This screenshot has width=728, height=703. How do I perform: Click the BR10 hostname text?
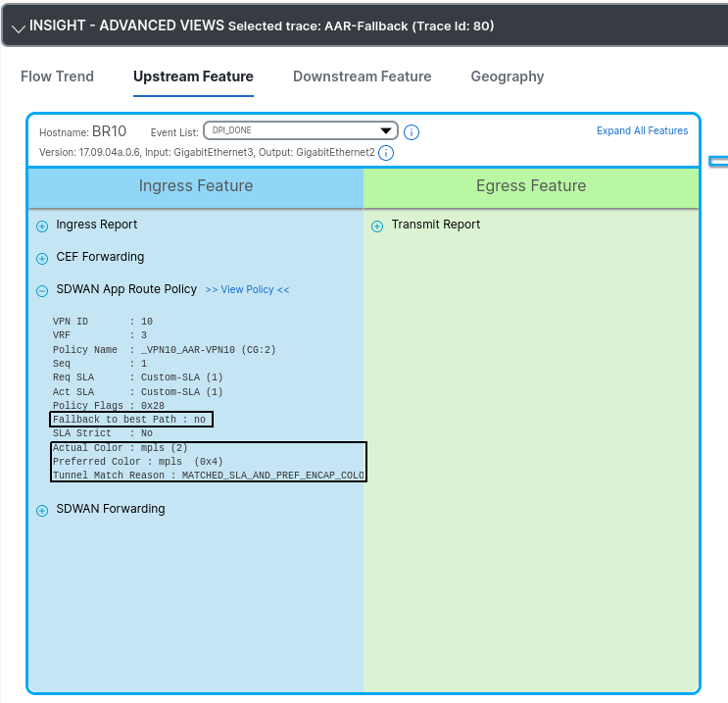click(x=109, y=131)
